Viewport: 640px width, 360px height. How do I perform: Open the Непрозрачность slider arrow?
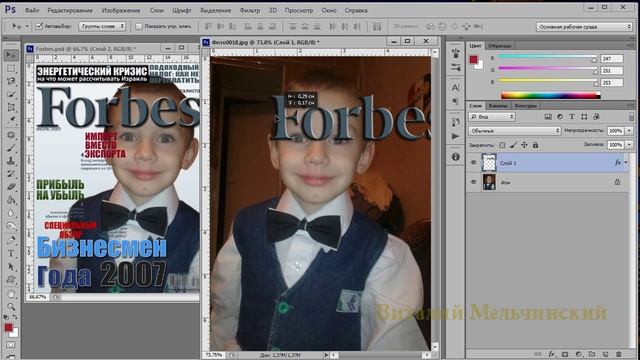pyautogui.click(x=629, y=131)
